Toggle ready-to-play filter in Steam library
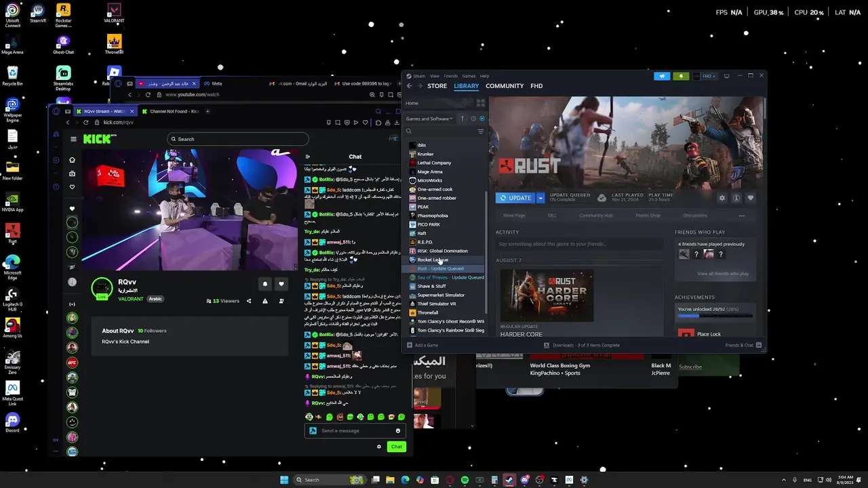 point(482,119)
